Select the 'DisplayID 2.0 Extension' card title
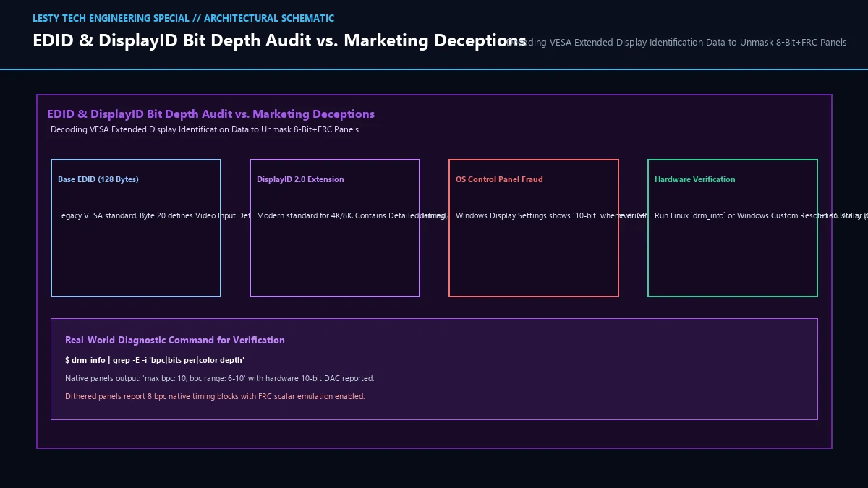This screenshot has width=868, height=488. pyautogui.click(x=300, y=179)
